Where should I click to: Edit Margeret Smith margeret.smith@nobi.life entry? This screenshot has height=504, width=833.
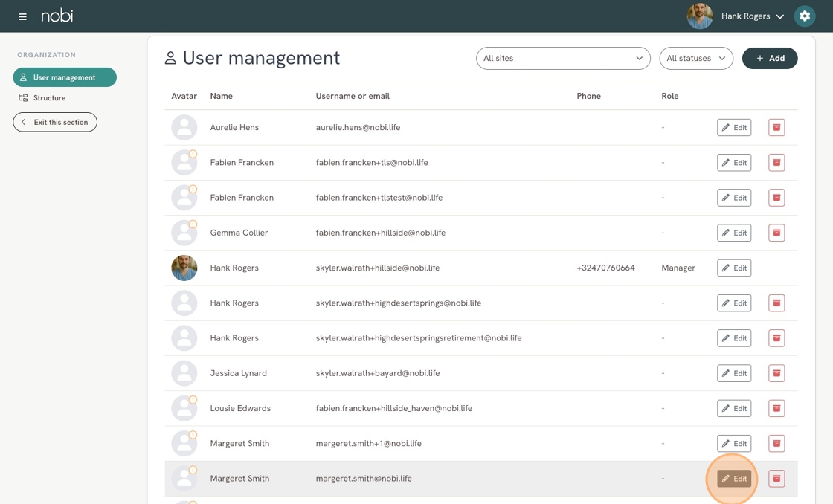733,479
